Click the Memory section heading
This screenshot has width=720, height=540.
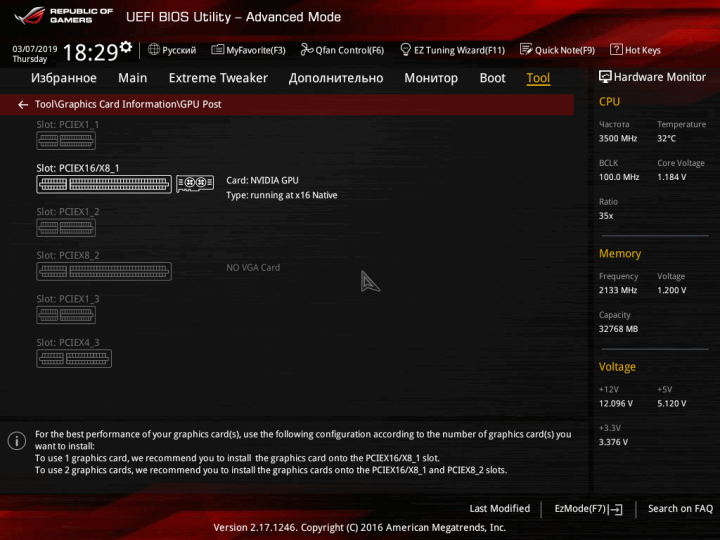[x=620, y=253]
